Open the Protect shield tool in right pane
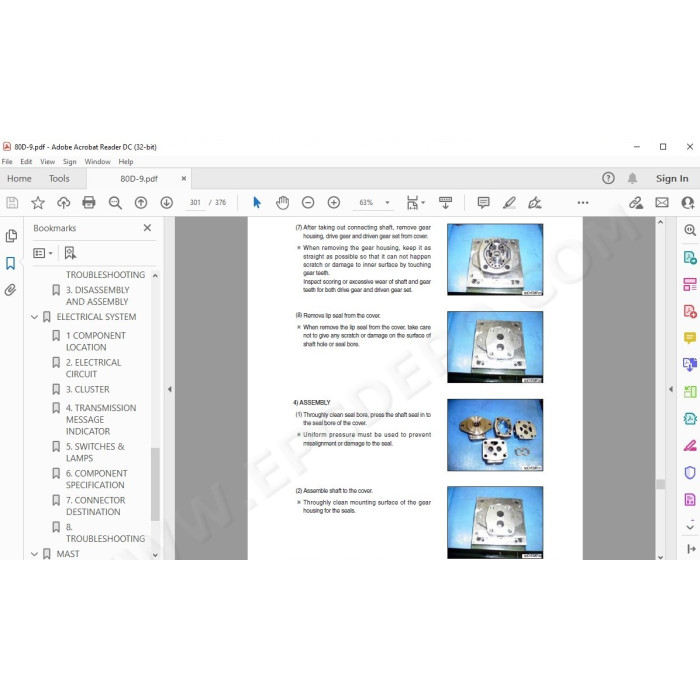Image resolution: width=700 pixels, height=700 pixels. (x=690, y=472)
